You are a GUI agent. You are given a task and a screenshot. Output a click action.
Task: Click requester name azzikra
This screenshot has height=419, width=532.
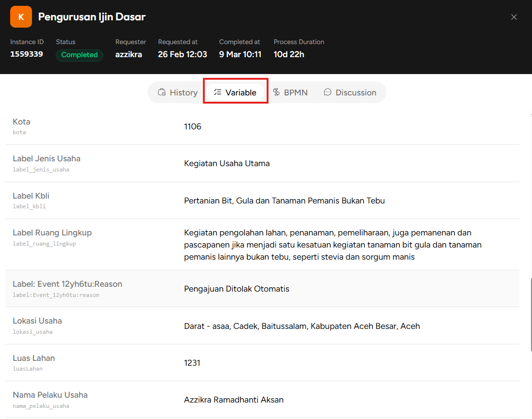129,54
